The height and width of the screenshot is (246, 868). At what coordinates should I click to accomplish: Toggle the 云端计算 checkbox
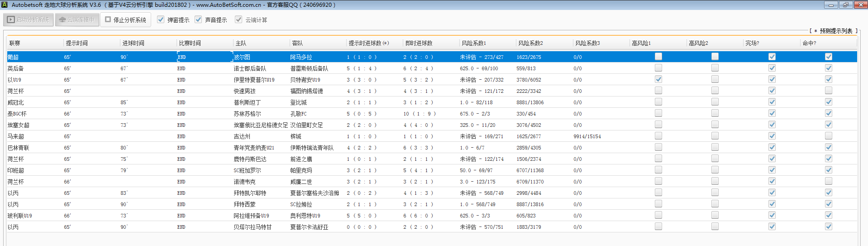pos(238,19)
